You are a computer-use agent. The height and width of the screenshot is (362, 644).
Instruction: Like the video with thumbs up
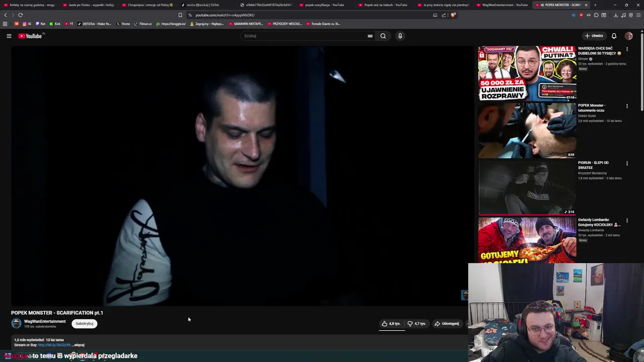pyautogui.click(x=391, y=324)
